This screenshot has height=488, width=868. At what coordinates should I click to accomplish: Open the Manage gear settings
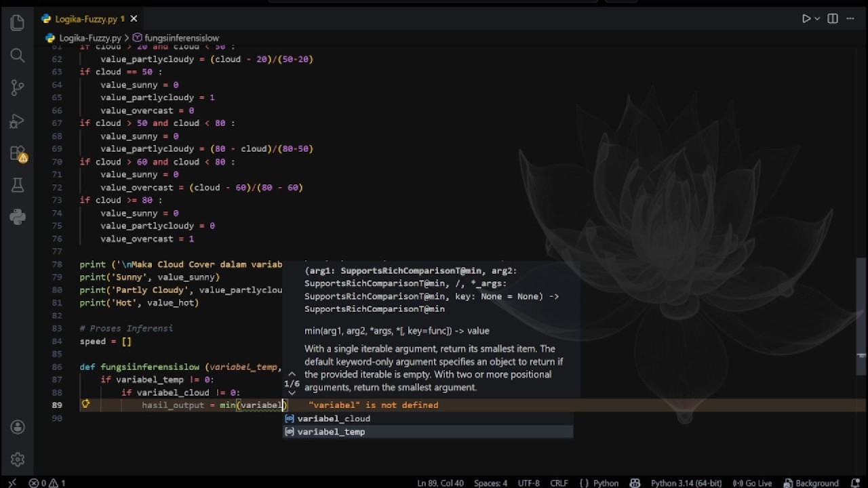coord(18,460)
